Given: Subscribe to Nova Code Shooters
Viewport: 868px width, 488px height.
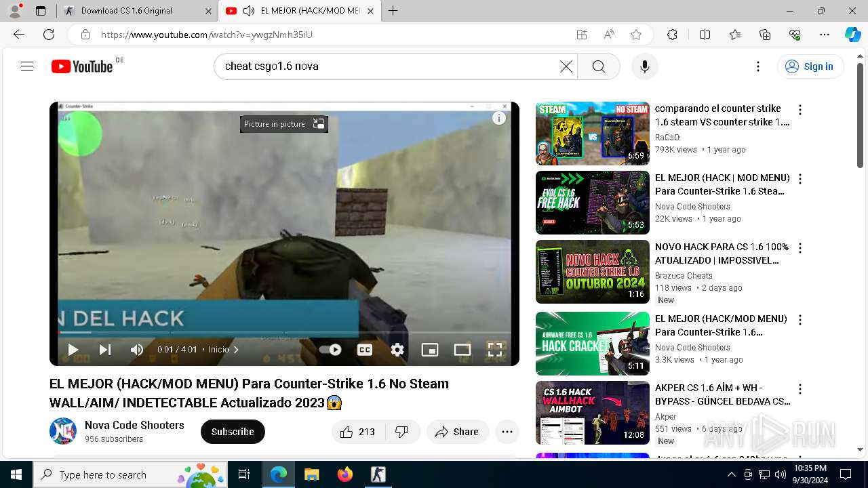Looking at the screenshot, I should (233, 432).
